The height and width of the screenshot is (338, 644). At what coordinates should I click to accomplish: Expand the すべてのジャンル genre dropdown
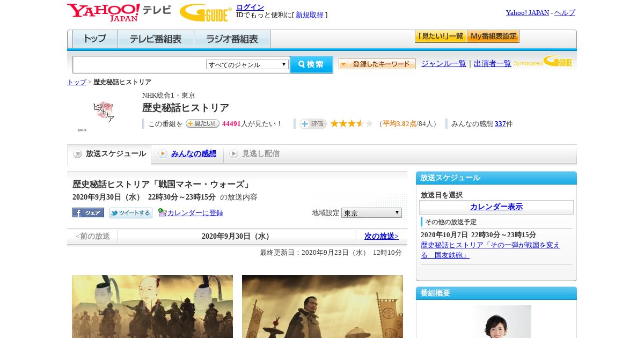247,64
